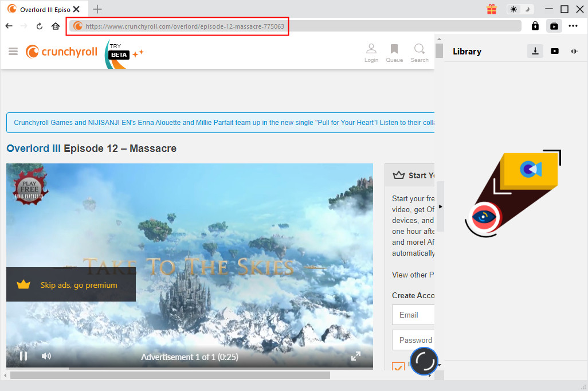Open the media browser icon next to the lock
588x391 pixels.
pyautogui.click(x=554, y=26)
